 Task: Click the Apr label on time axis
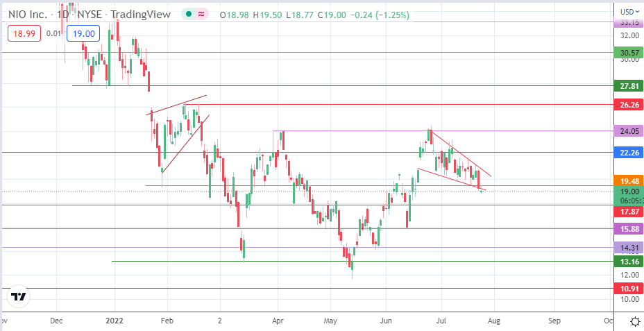[278, 321]
